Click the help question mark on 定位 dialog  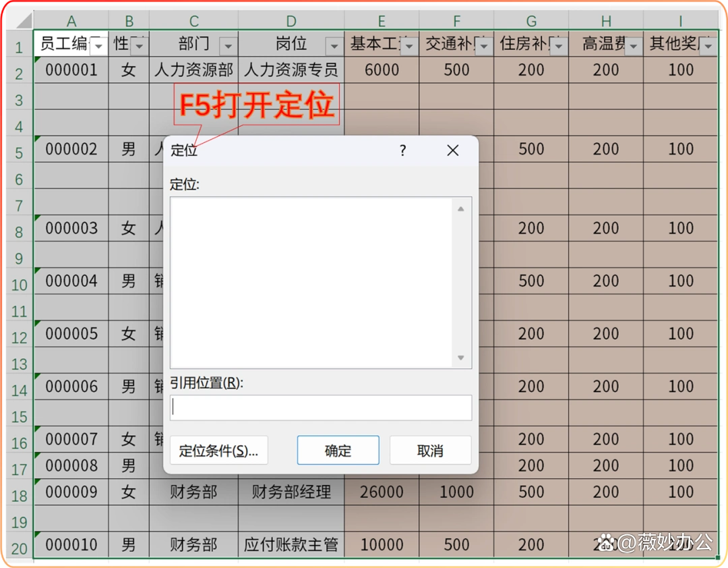(402, 150)
